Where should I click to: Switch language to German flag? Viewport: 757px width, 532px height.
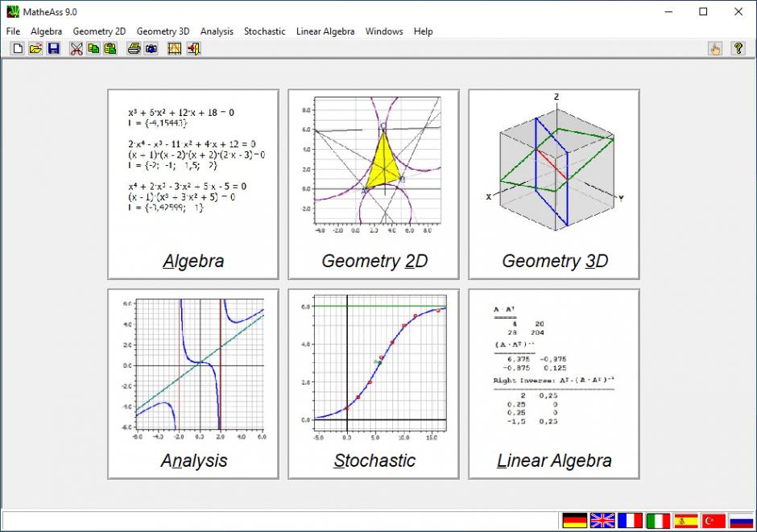tap(575, 521)
